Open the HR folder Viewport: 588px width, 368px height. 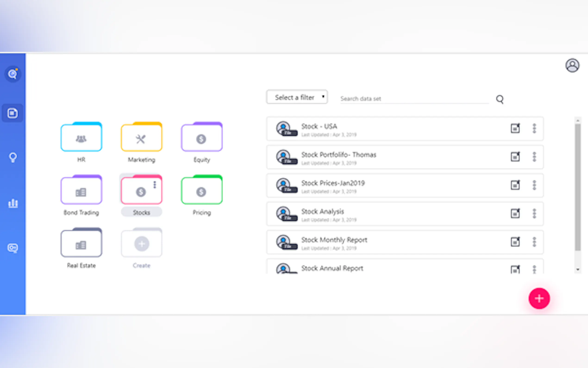81,137
